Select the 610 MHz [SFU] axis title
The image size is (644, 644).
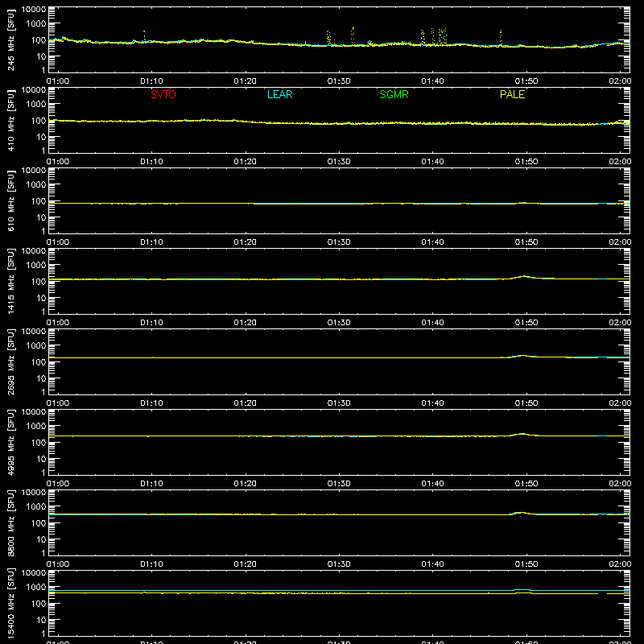[x=10, y=200]
